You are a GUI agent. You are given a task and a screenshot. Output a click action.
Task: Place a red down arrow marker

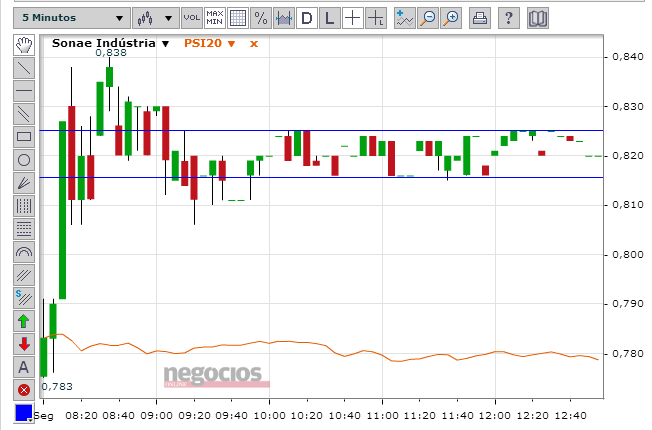(x=24, y=344)
